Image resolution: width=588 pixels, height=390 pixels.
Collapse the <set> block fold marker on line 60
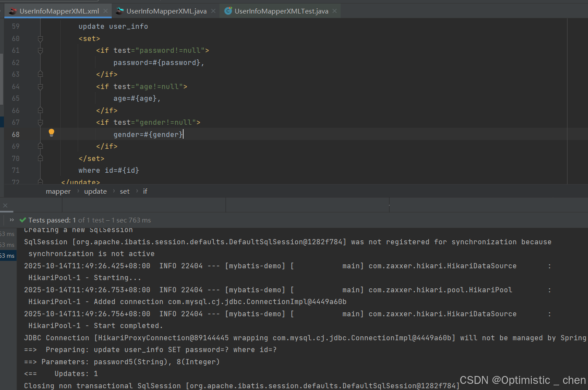pos(41,39)
